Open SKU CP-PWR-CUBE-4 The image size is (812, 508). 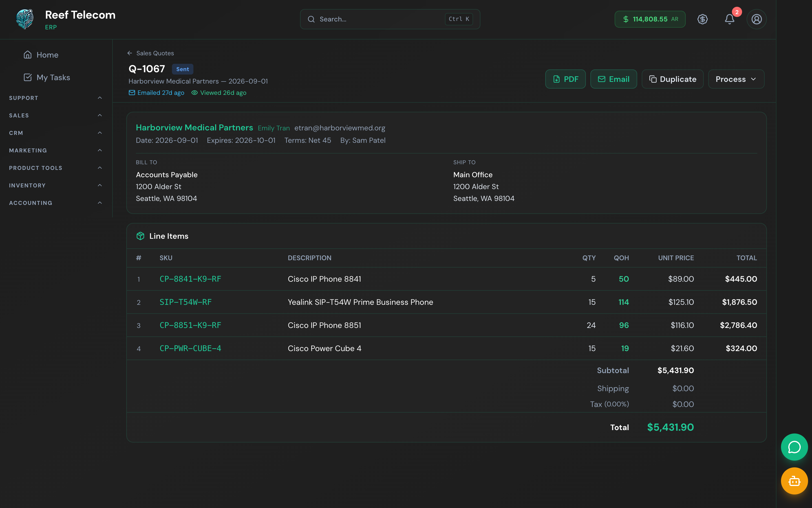[x=190, y=349]
